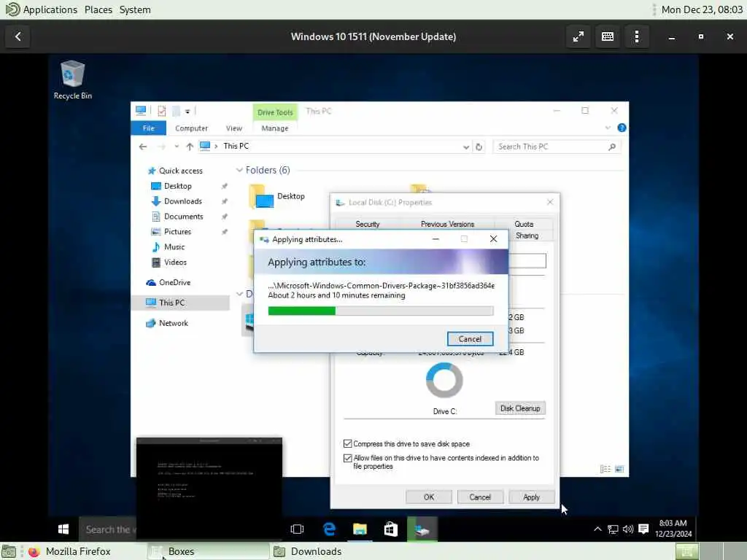Toggle Compress this drive checkbox
This screenshot has height=560, width=747.
coord(348,444)
